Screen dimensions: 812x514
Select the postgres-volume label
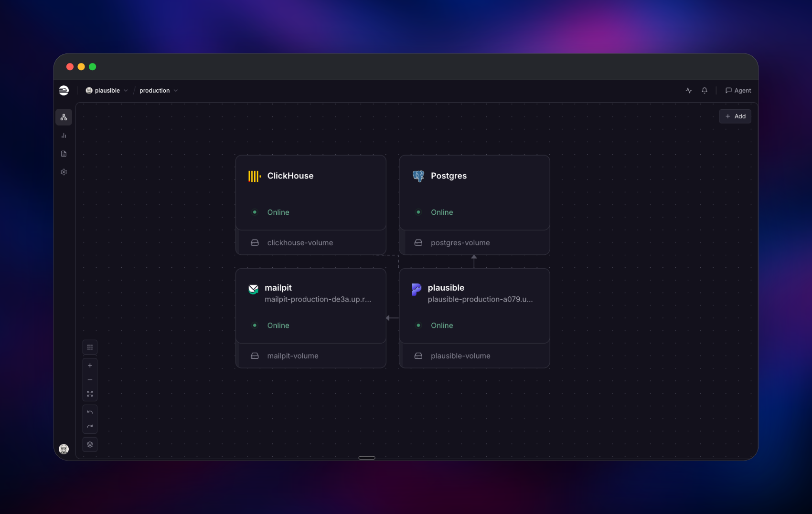[x=460, y=243]
